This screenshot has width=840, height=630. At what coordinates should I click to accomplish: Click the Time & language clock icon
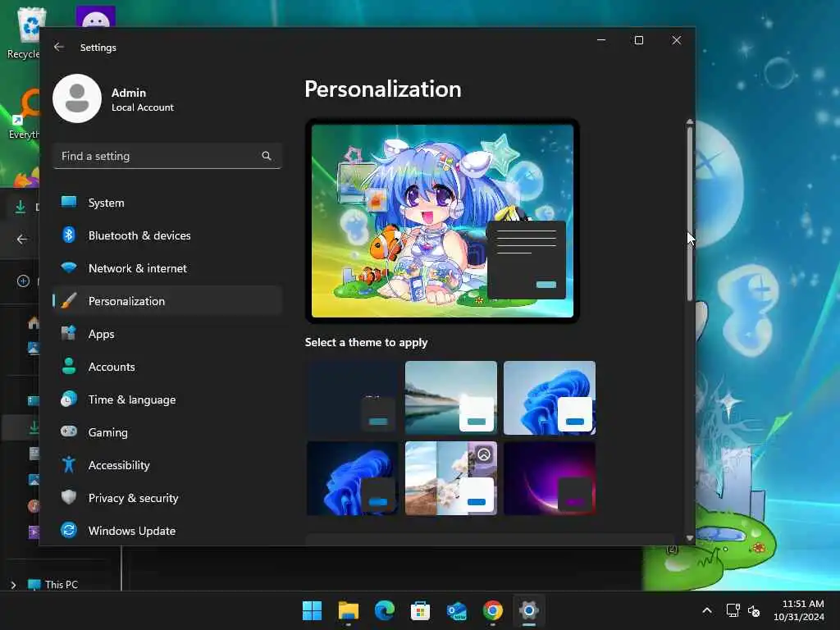point(69,399)
